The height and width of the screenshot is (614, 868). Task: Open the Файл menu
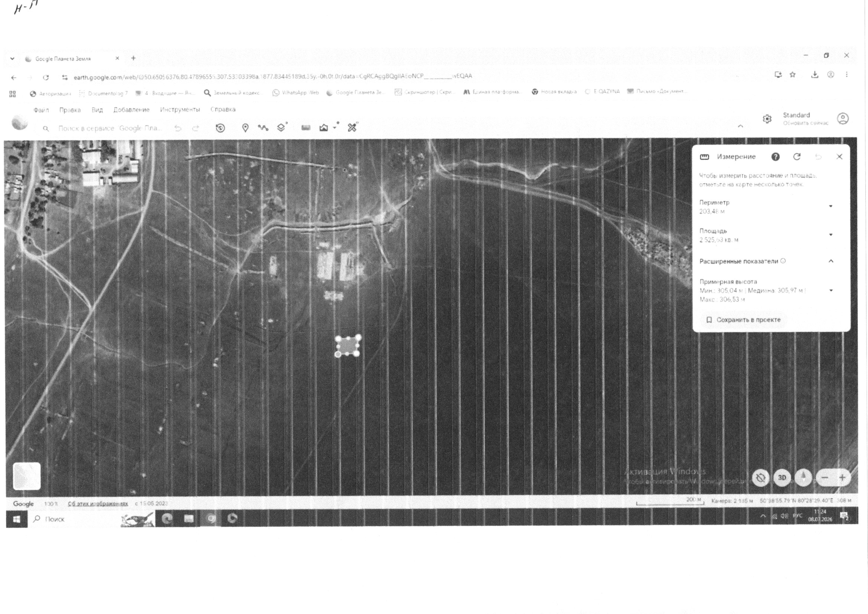[41, 110]
